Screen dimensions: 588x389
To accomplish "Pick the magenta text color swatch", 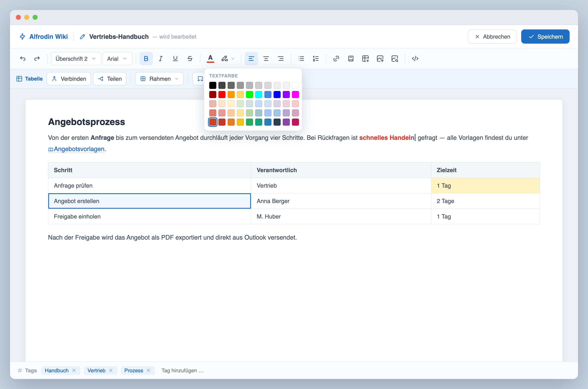I will (x=295, y=95).
